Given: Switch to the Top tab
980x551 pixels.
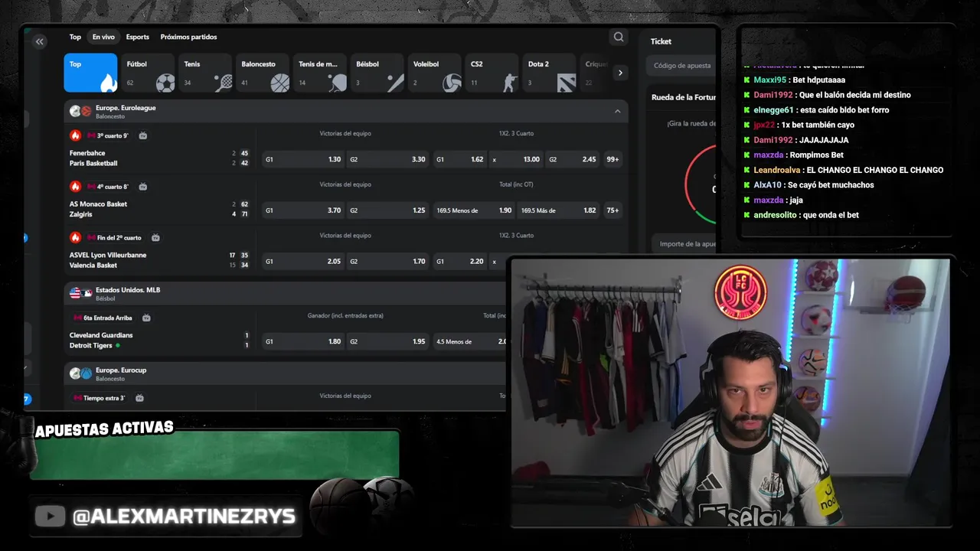Looking at the screenshot, I should [75, 37].
